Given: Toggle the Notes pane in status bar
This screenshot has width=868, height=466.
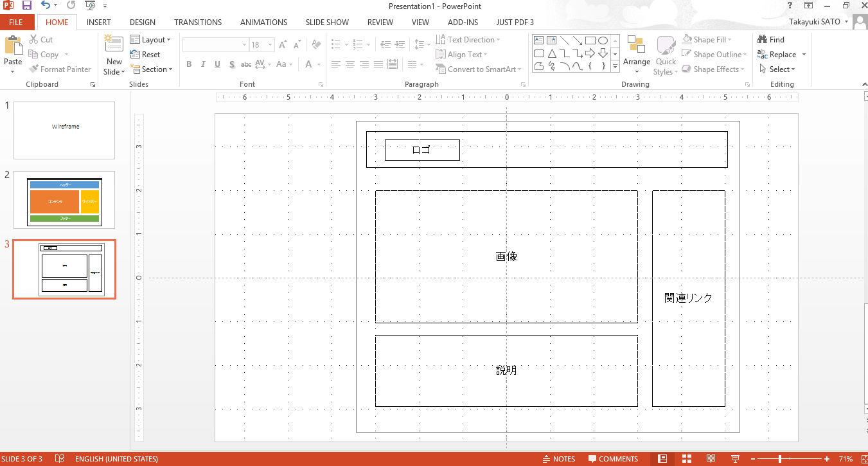Looking at the screenshot, I should pos(558,459).
